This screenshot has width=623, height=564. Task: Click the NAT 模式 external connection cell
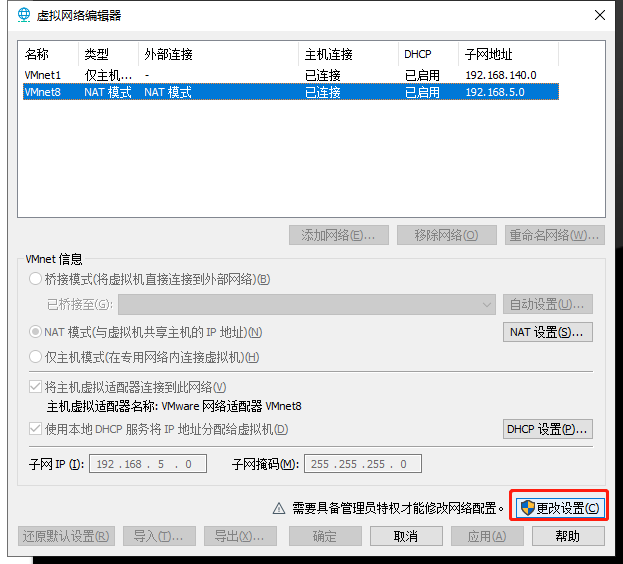click(168, 92)
